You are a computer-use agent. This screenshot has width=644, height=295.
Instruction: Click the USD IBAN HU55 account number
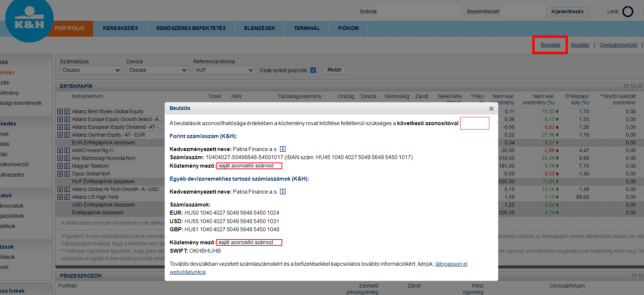click(232, 221)
